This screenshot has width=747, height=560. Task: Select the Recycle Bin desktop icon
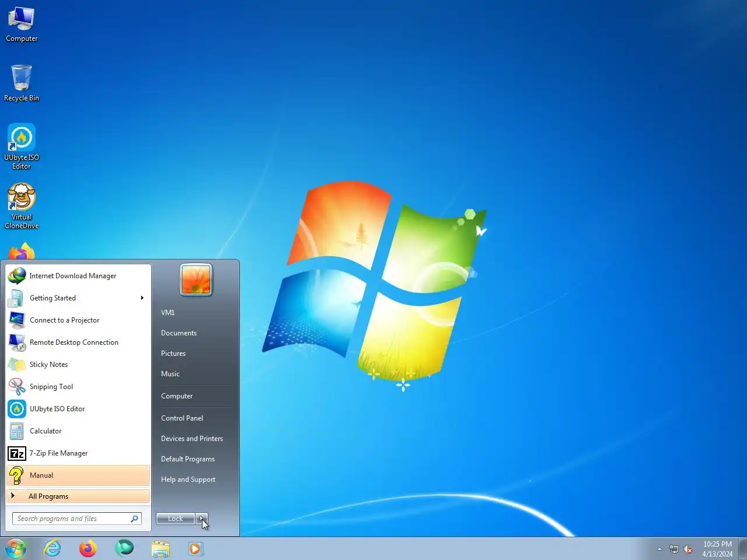point(22,83)
